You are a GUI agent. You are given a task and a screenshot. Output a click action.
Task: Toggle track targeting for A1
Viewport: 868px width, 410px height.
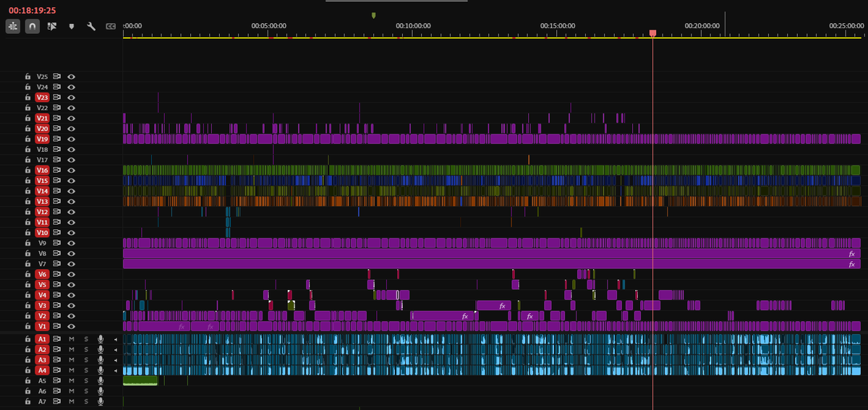[x=42, y=339]
